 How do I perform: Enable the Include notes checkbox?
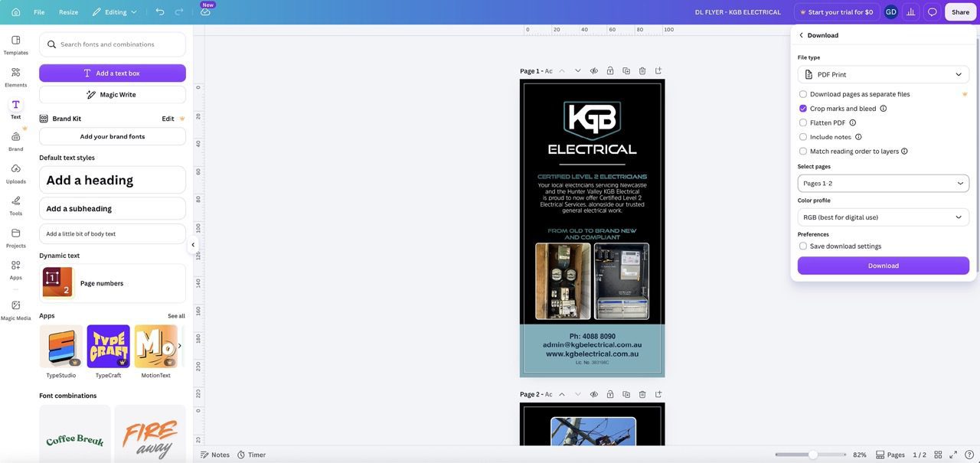(x=803, y=137)
